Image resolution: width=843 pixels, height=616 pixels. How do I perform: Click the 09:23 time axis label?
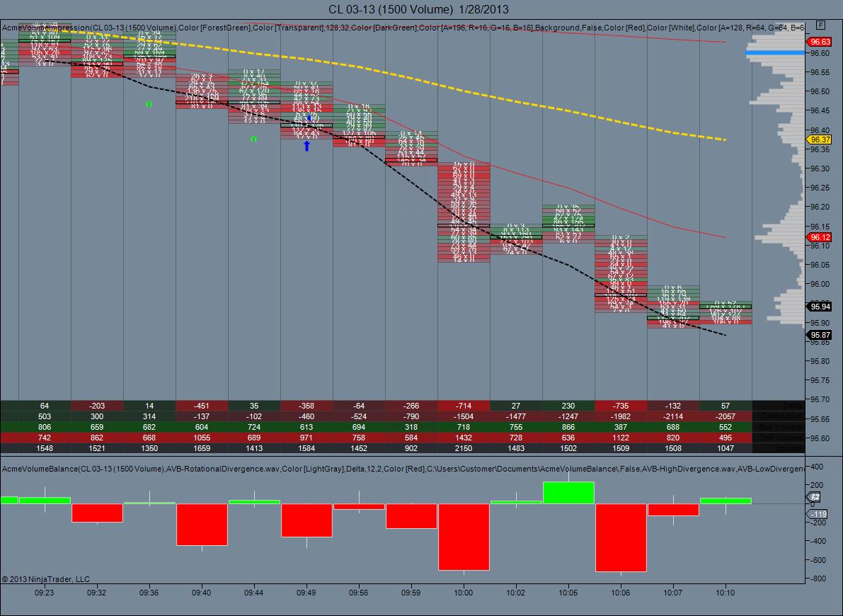tap(45, 593)
